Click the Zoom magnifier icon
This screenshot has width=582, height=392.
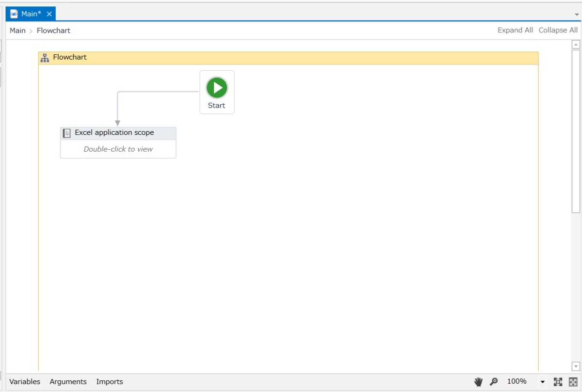click(x=494, y=382)
